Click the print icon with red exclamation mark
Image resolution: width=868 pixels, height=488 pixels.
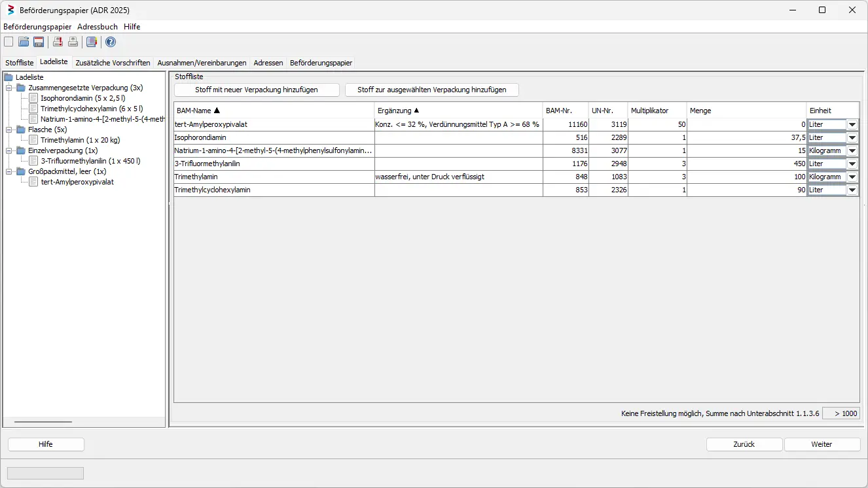pyautogui.click(x=58, y=42)
